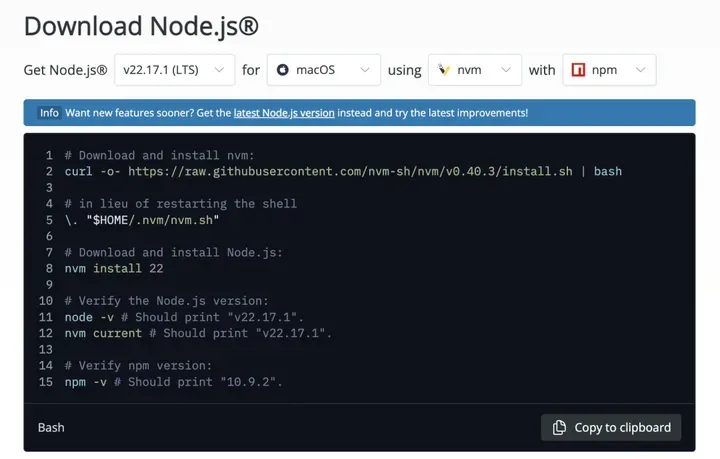Viewport: 720px width, 459px height.
Task: Expand the chevron on the npm selector
Action: [640, 70]
